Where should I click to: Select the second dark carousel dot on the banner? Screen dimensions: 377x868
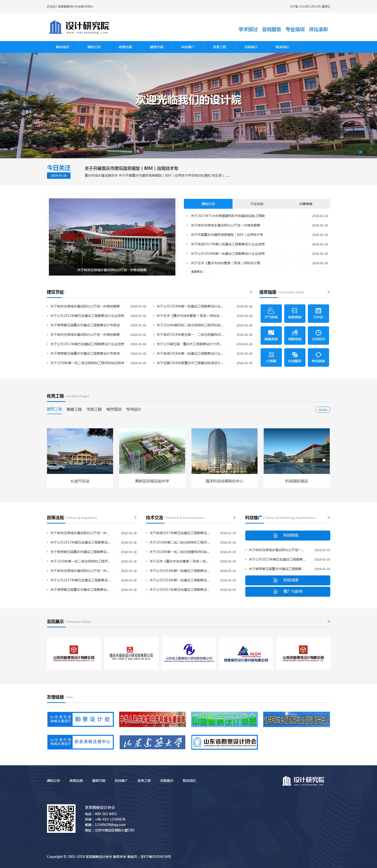365,152
